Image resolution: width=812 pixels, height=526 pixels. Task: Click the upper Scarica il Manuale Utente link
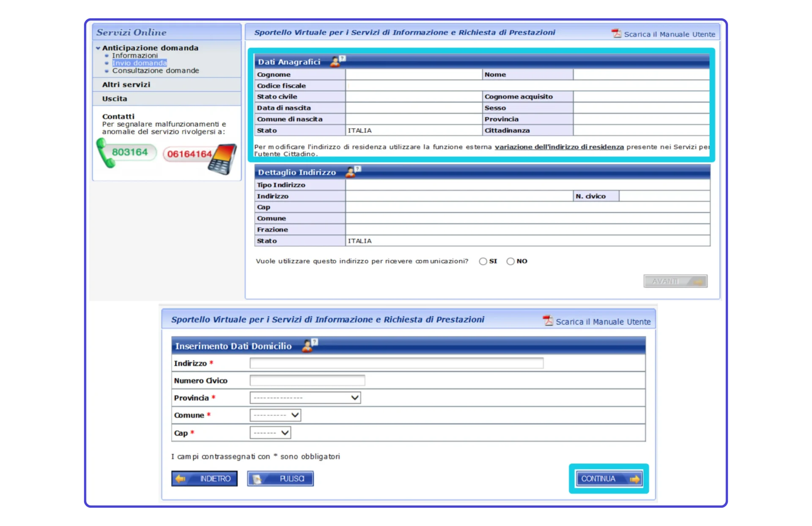click(669, 34)
